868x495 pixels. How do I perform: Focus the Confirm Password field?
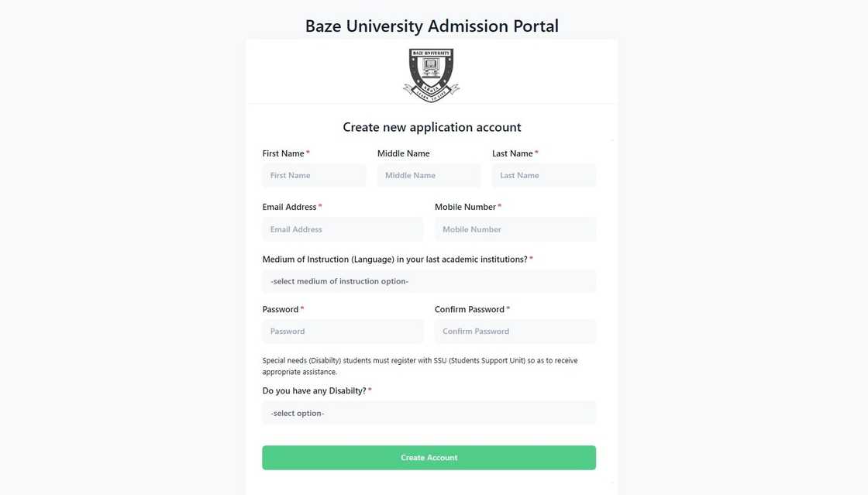515,332
